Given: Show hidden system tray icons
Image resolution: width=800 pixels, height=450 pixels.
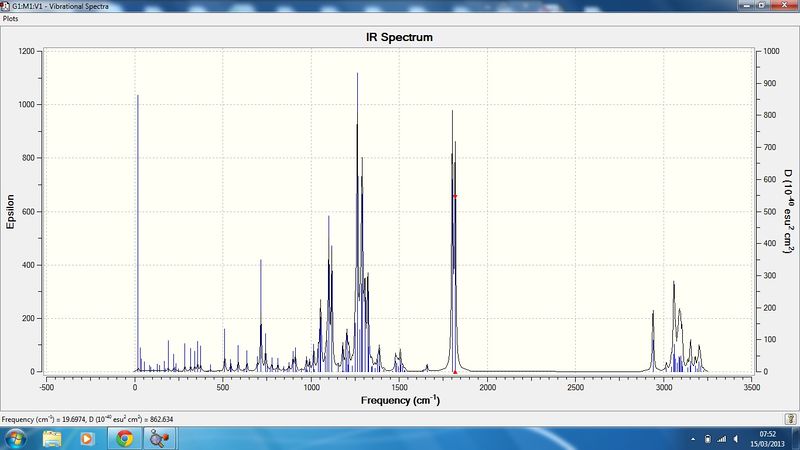Looking at the screenshot, I should click(x=693, y=439).
